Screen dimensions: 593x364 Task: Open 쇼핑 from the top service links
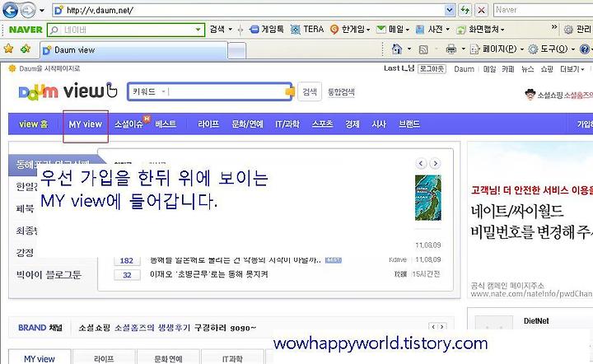pos(547,69)
